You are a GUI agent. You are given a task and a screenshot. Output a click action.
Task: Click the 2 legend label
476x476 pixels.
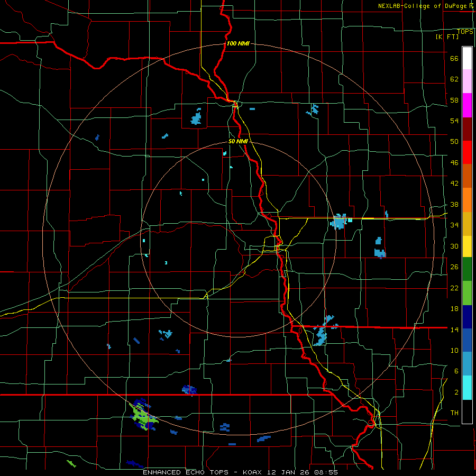(456, 392)
